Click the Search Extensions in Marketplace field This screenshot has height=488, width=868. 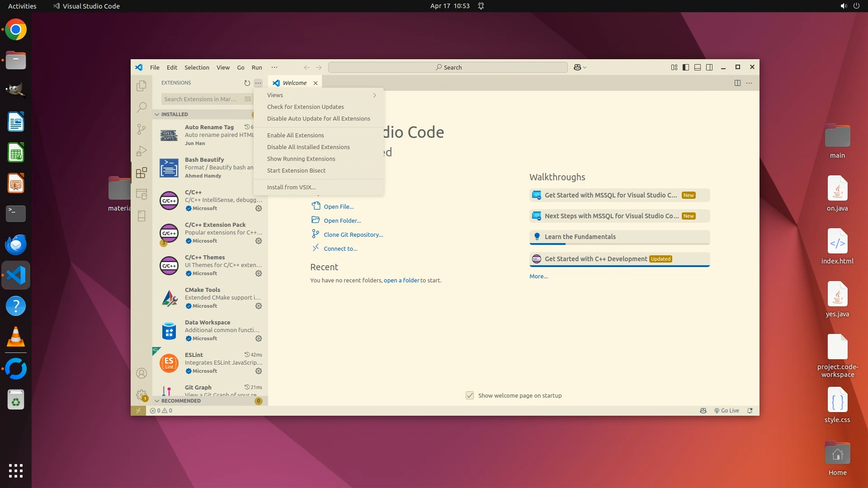tap(200, 99)
